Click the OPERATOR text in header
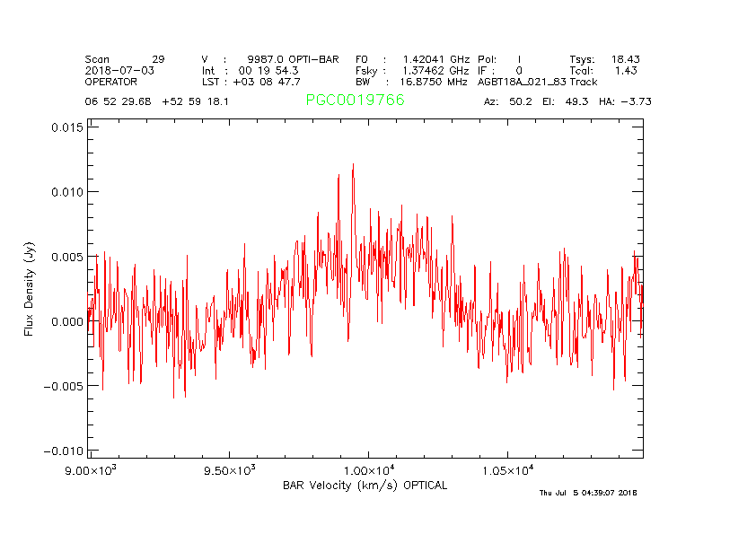Screen dimensions: 756x534 click(111, 81)
